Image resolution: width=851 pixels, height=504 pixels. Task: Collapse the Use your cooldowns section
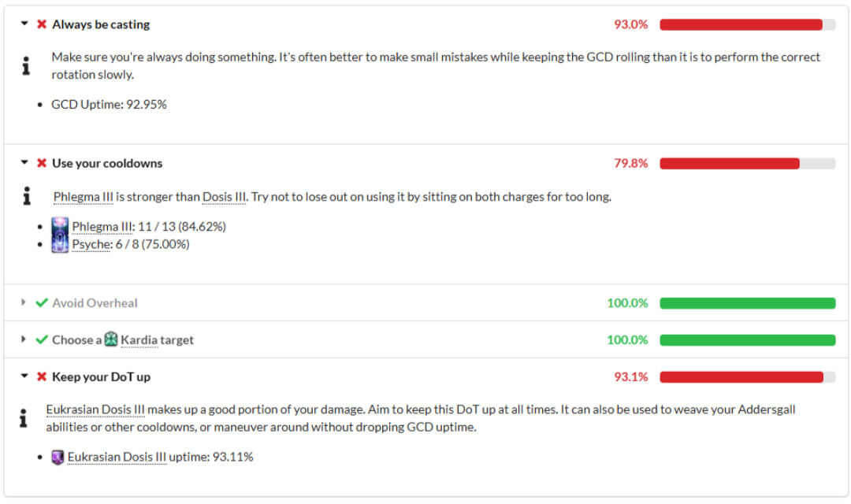pos(24,163)
